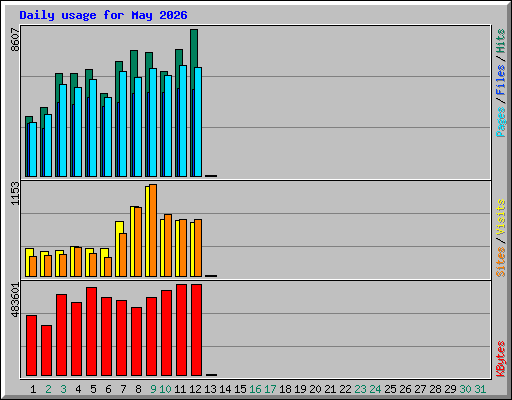Click the 8607 hits axis value

pyautogui.click(x=15, y=40)
